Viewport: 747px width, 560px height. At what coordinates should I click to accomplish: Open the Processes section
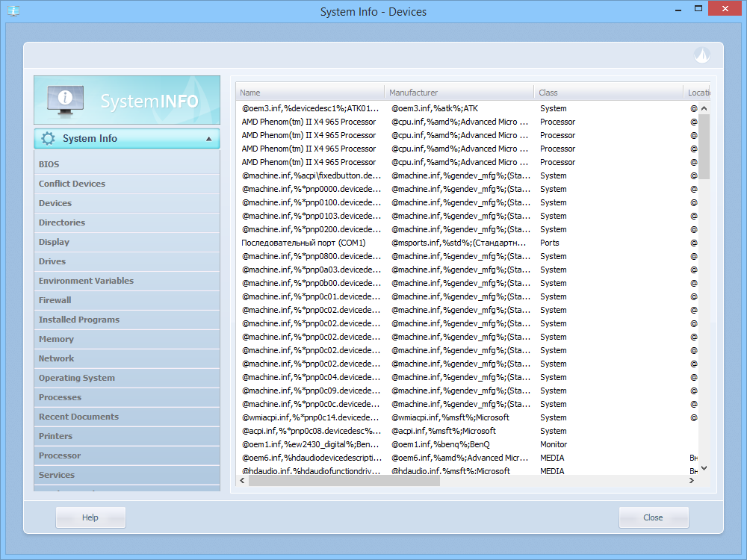point(127,398)
